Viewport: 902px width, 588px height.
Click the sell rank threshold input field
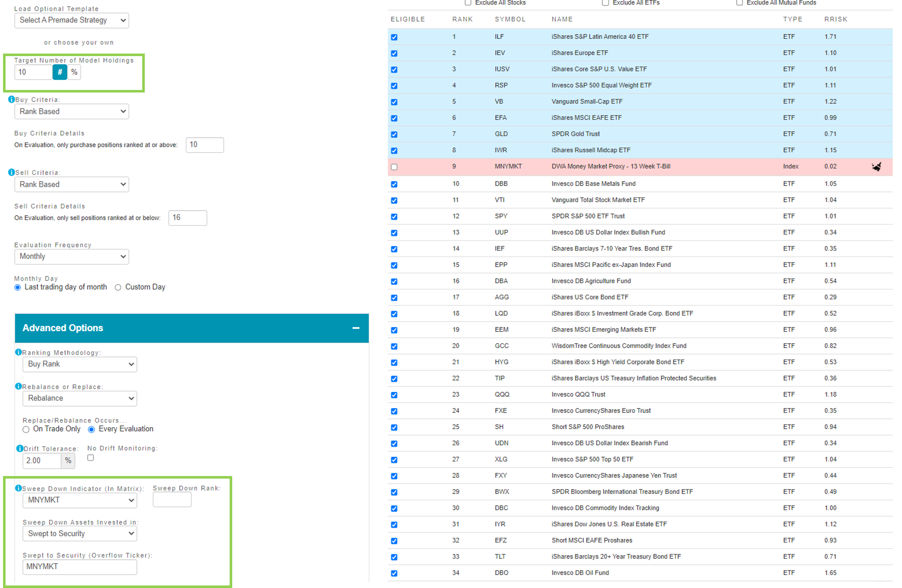(x=187, y=218)
